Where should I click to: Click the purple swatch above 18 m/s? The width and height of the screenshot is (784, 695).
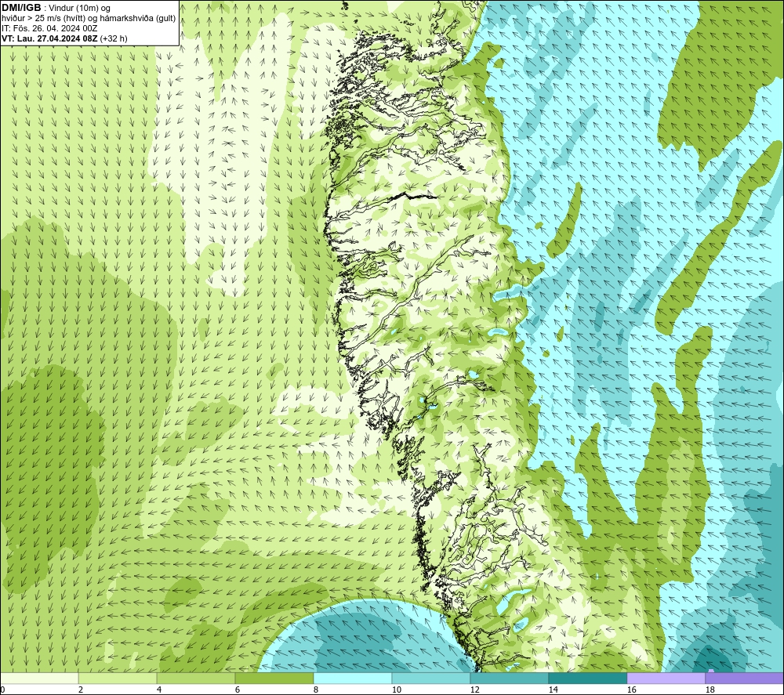[x=744, y=678]
